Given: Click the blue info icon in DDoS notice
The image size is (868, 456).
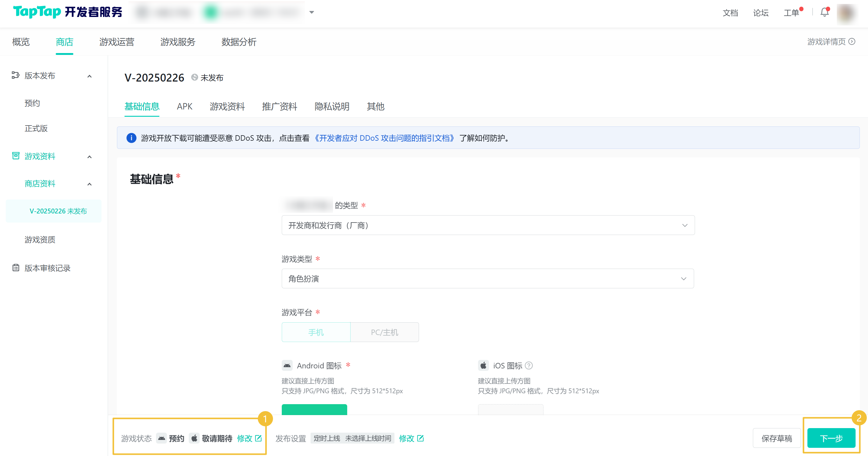Looking at the screenshot, I should pyautogui.click(x=131, y=138).
